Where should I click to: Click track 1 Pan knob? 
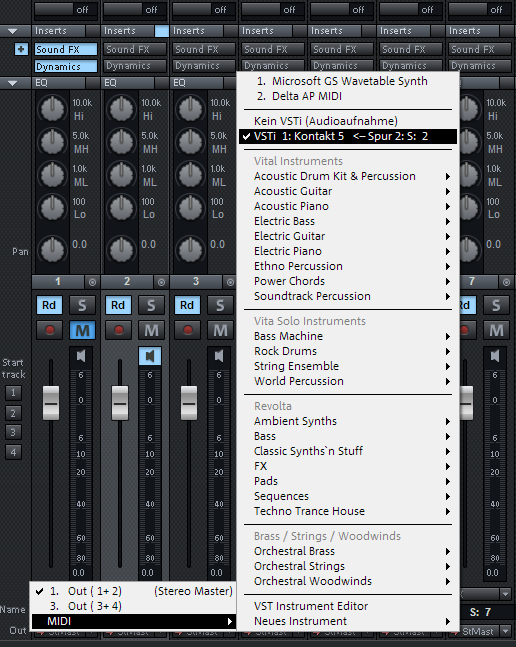tap(52, 249)
